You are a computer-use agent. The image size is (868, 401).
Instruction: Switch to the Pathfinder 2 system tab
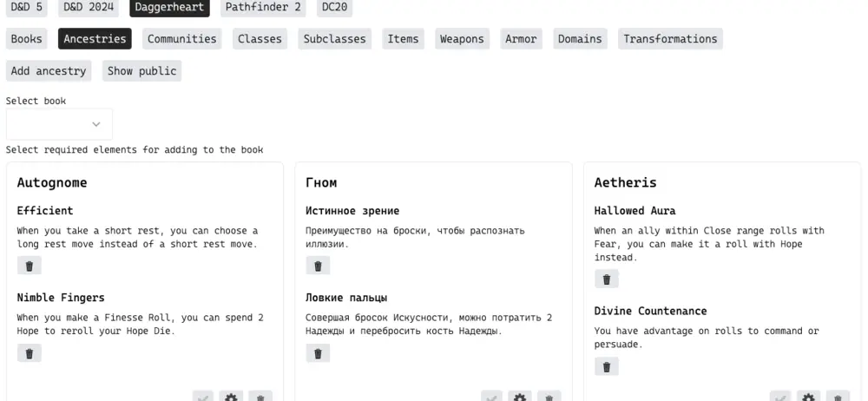(x=263, y=7)
